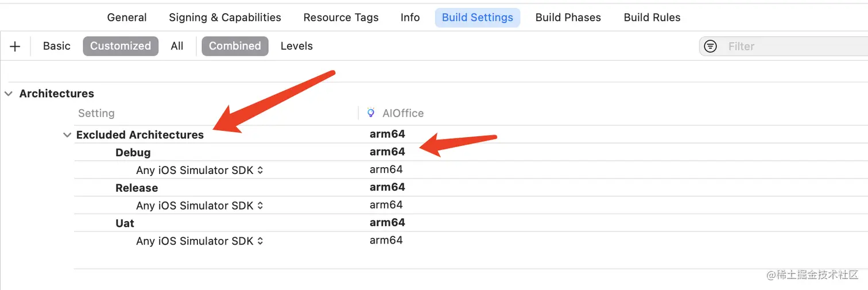Open the General tab
The height and width of the screenshot is (290, 868).
click(x=127, y=18)
